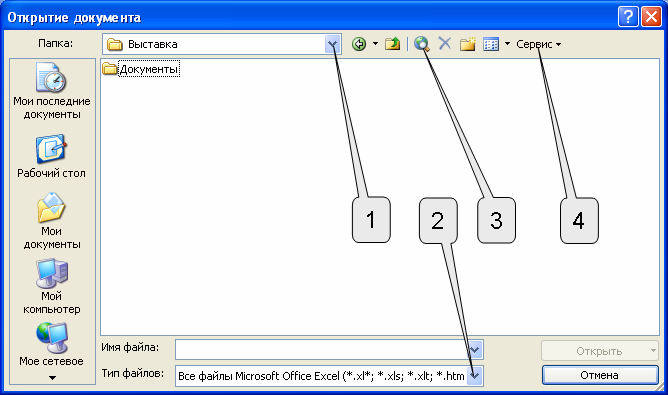668x395 pixels.
Task: Click the Views icon
Action: (491, 44)
